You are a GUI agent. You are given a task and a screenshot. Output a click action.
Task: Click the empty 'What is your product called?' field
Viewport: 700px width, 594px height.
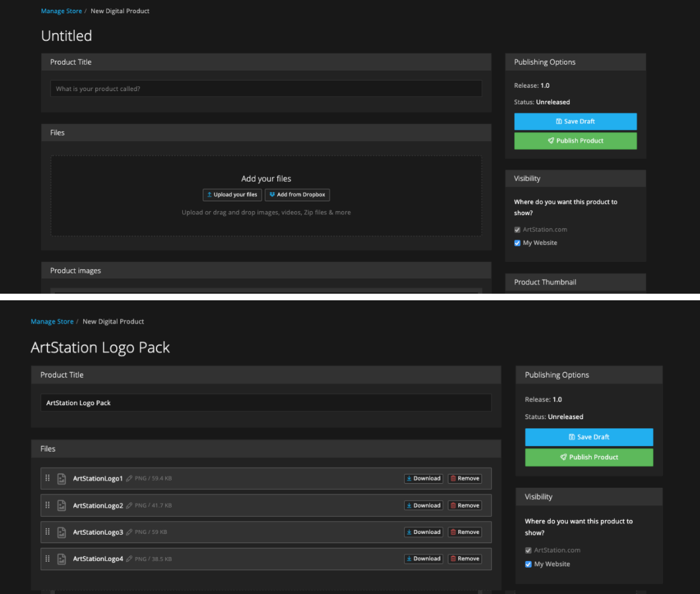(x=266, y=89)
